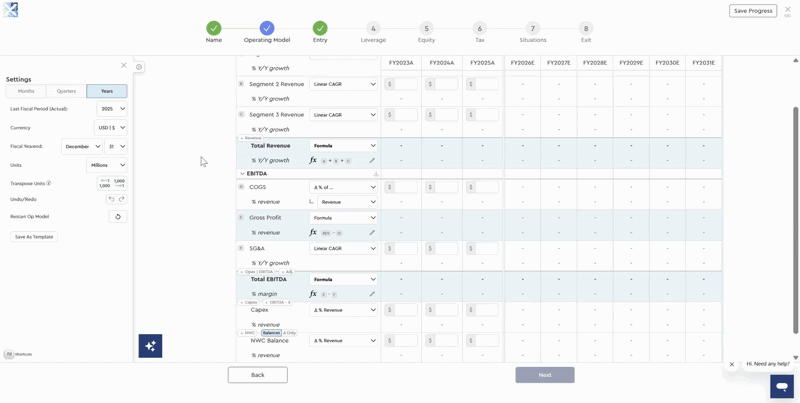
Task: Click the Redo arrow icon
Action: tap(122, 199)
